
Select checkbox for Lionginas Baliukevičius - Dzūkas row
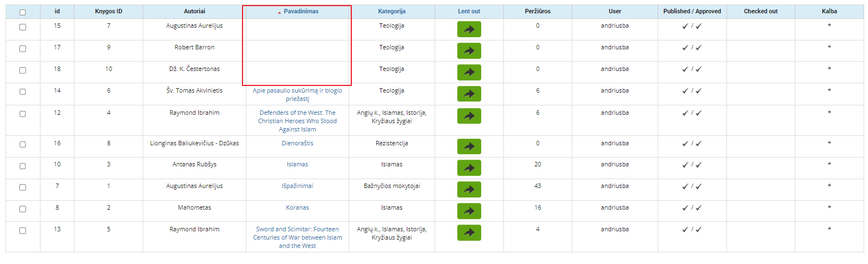pos(23,144)
